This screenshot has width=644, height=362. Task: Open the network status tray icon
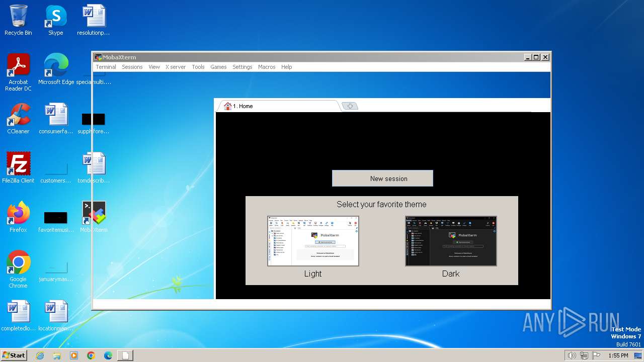point(584,355)
